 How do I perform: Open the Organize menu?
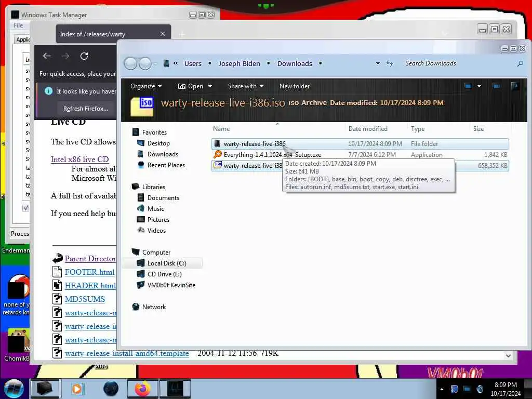[146, 86]
